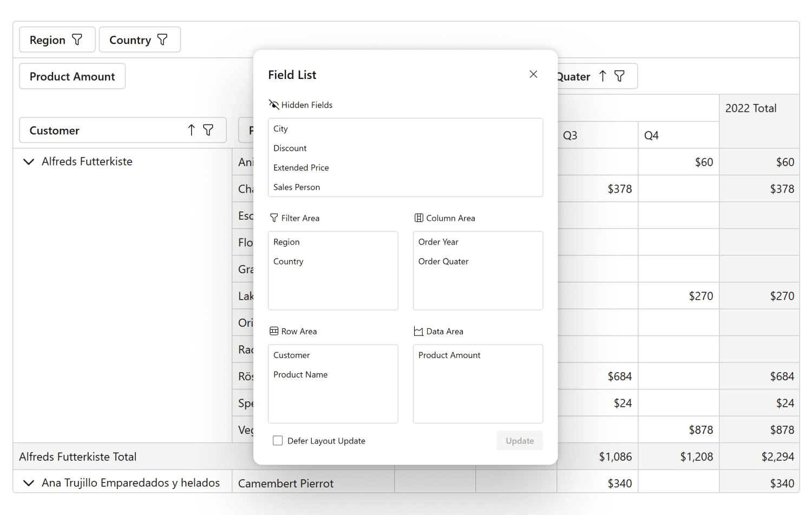Filter the Customer field using funnel icon
The image size is (812, 515).
pyautogui.click(x=208, y=130)
